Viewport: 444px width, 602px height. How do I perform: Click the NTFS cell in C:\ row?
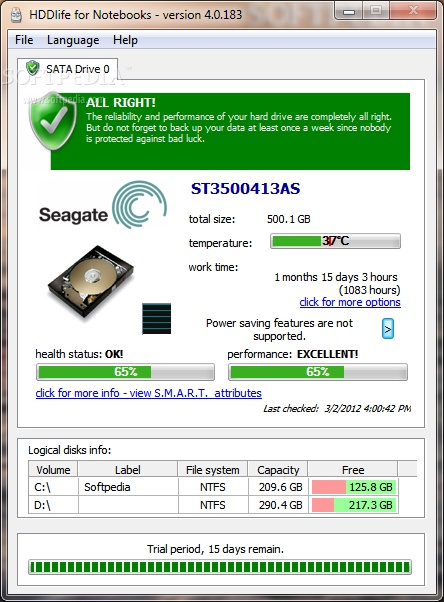(212, 487)
